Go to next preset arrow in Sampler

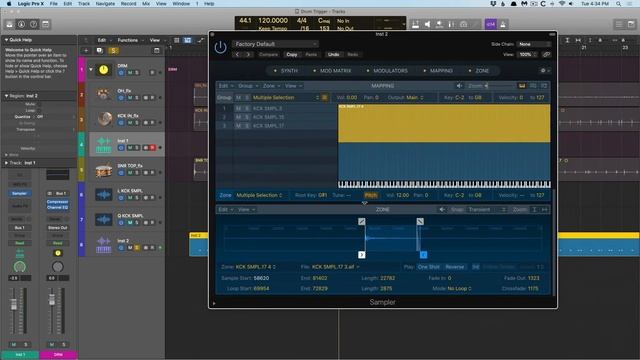tap(248, 54)
